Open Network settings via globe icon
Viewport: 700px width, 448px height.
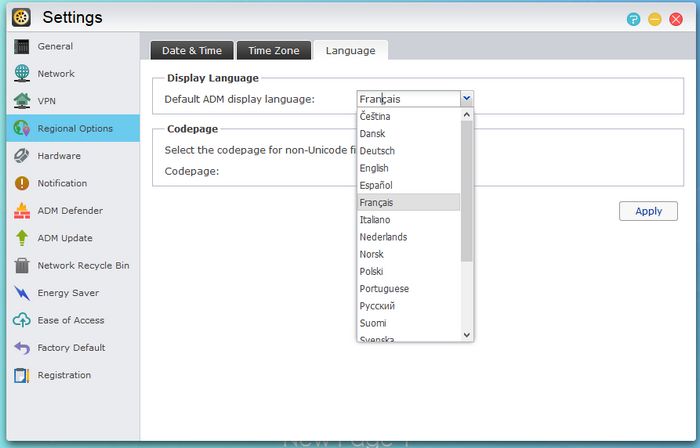point(21,73)
